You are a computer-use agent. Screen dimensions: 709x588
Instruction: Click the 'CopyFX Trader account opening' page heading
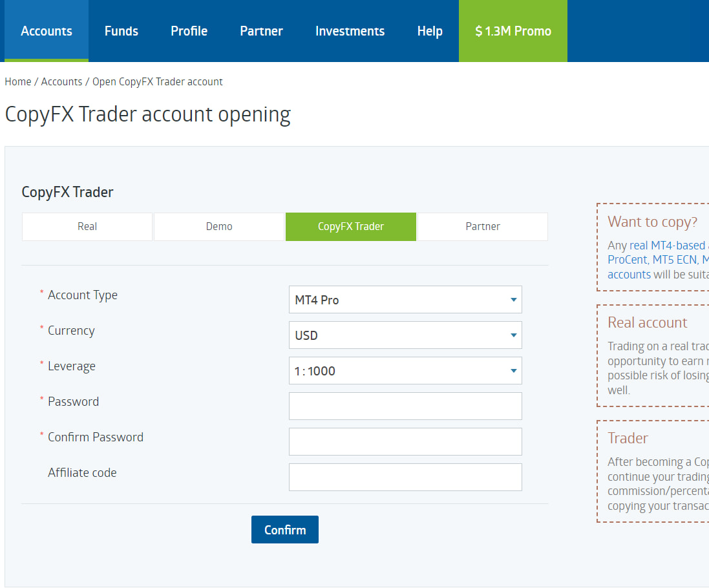(147, 115)
